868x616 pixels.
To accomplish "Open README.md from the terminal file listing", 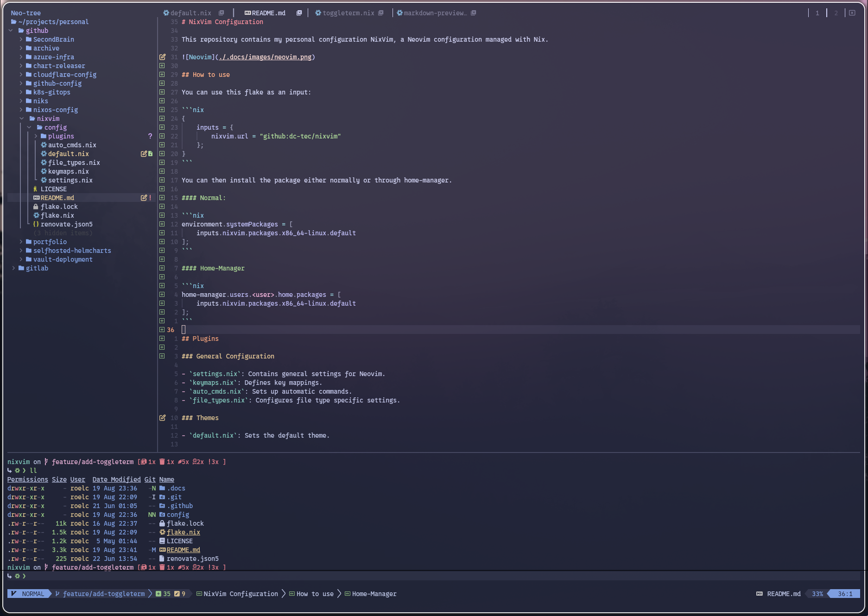I will pos(183,550).
